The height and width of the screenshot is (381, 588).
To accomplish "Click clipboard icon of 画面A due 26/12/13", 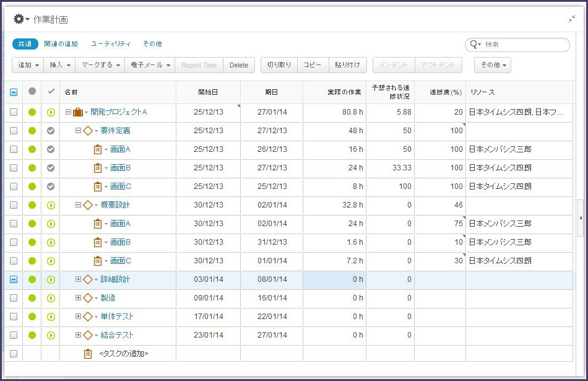I will 98,149.
